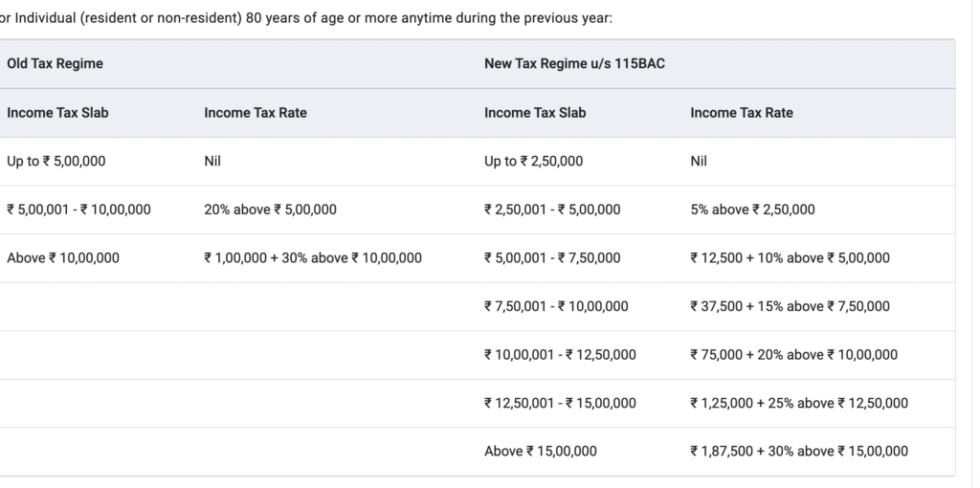Viewport: 980px width, 488px height.
Task: Select the ₹ 2,50,001 - ₹ 5,00,000 slab
Action: point(552,209)
